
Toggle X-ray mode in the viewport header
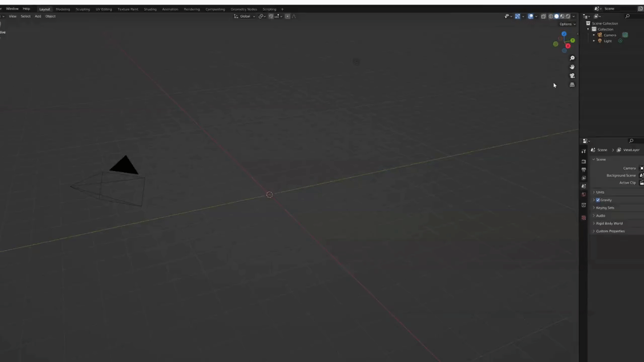click(x=544, y=16)
